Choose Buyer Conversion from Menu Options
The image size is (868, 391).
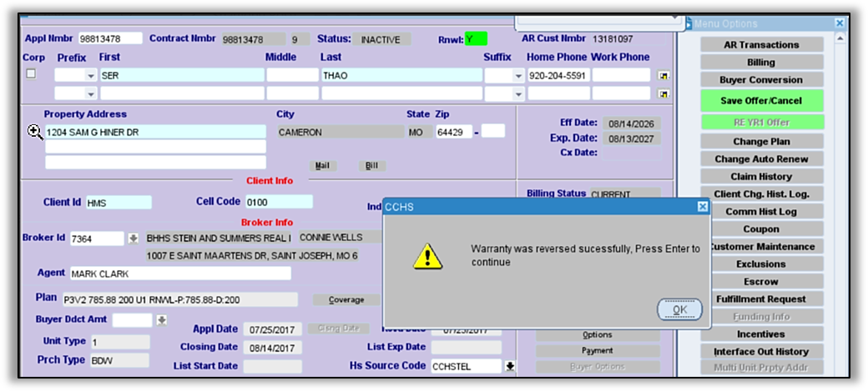click(761, 80)
